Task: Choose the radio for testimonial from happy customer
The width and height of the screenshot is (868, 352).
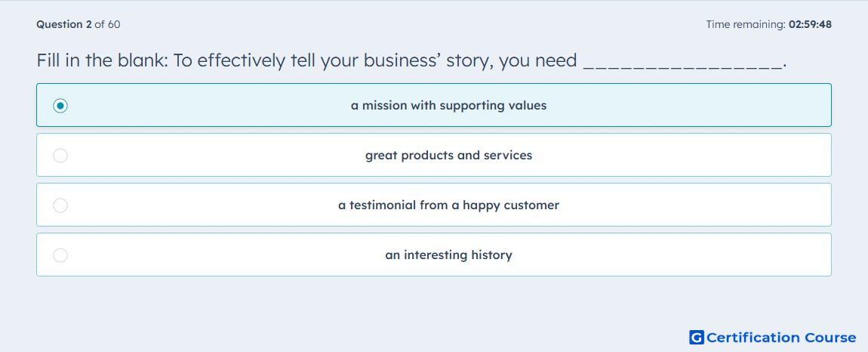Action: 60,205
